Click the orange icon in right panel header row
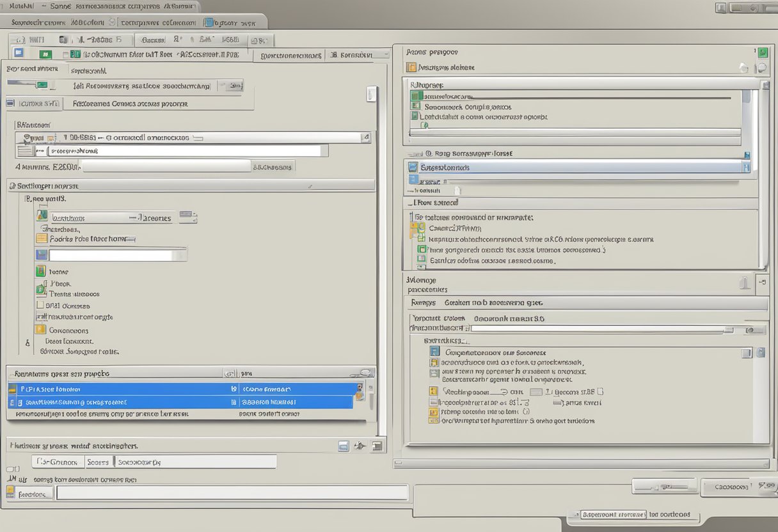The image size is (778, 532). pos(411,67)
